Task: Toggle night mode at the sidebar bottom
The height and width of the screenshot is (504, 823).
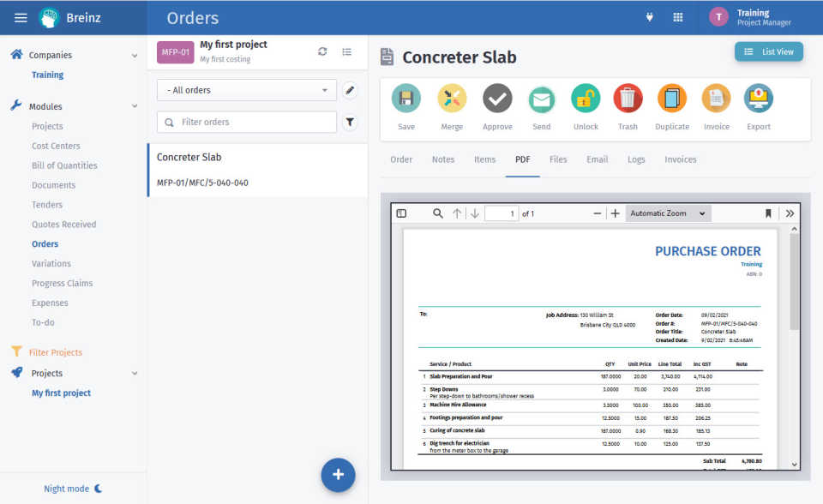Action: tap(73, 488)
